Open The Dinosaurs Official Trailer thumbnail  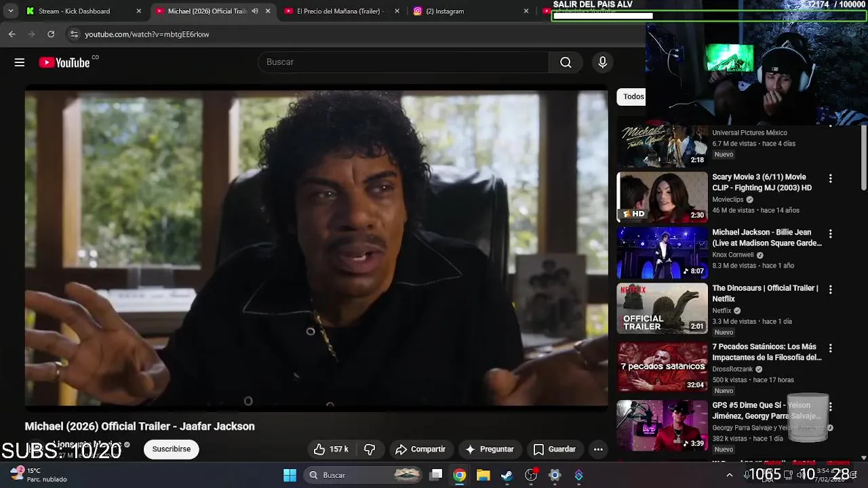662,308
